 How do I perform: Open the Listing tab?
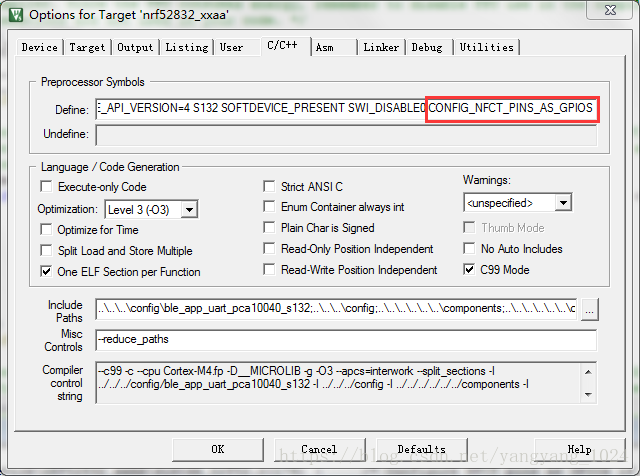(x=187, y=47)
